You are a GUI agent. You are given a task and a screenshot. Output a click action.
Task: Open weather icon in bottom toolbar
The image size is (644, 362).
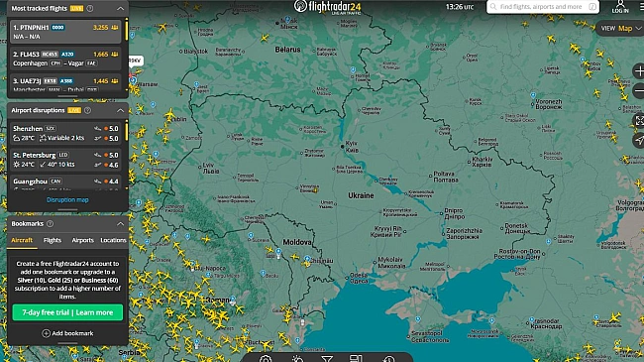297,359
